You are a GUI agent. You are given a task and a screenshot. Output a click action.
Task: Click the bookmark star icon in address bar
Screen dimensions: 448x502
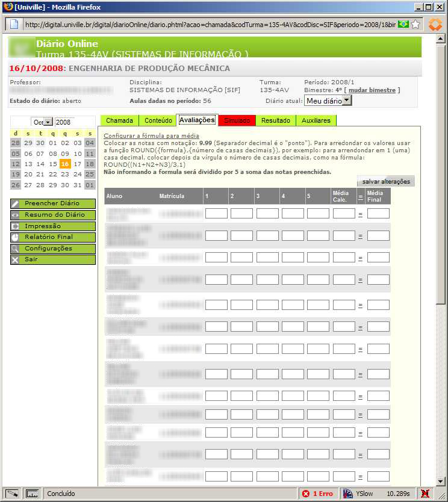[415, 24]
